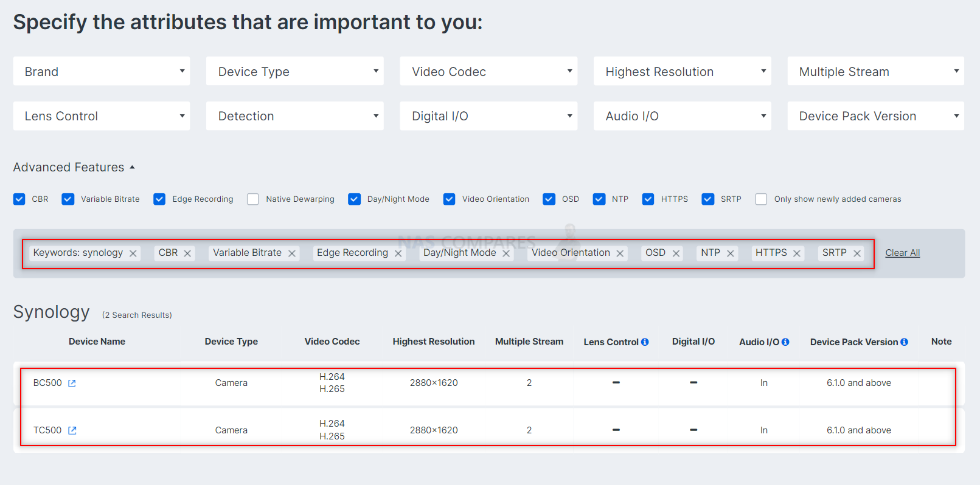Click the Device Name column header
980x485 pixels.
click(97, 342)
